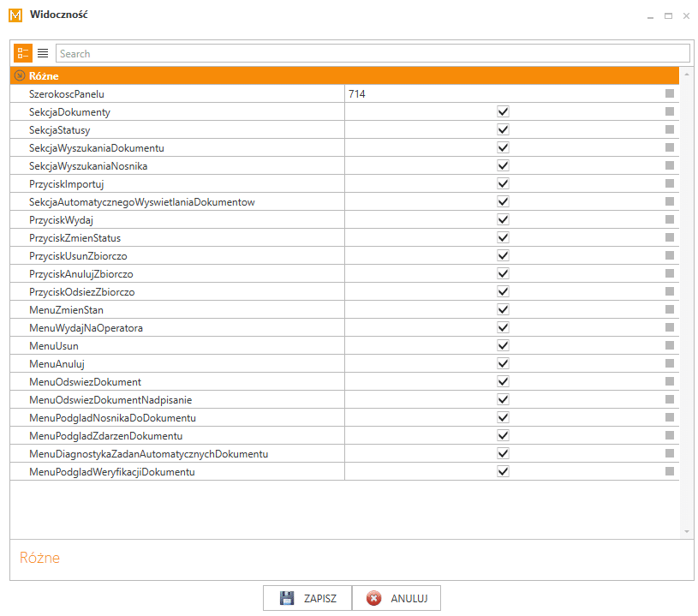Click the scrollbar up arrow
698x616 pixels.
pyautogui.click(x=686, y=75)
